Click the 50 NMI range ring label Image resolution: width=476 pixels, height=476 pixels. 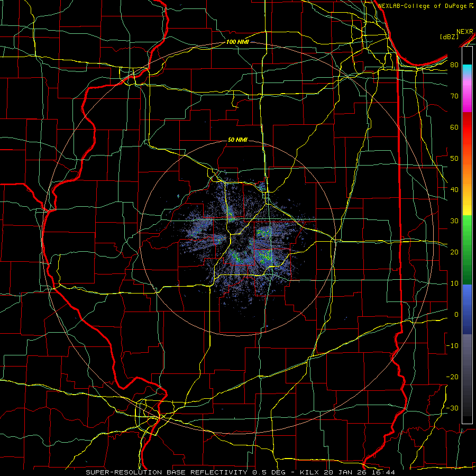(x=237, y=140)
